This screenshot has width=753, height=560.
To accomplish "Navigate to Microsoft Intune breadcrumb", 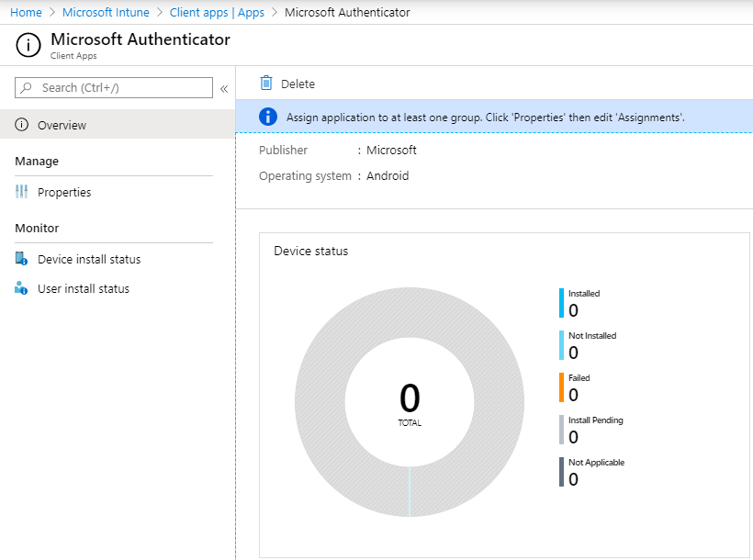I will pos(106,13).
